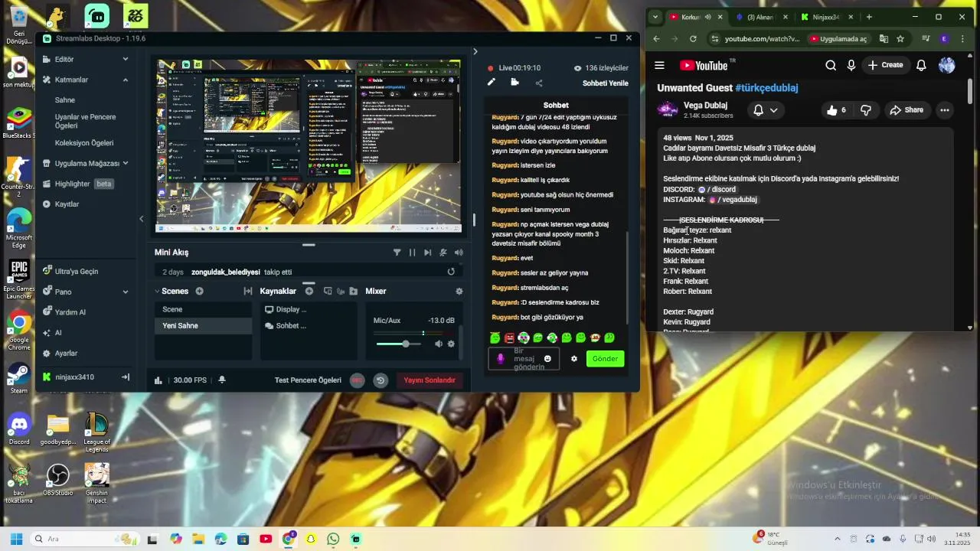Screen dimensions: 980x551
Task: Mute alert sounds in Mini Akış
Action: click(x=459, y=252)
